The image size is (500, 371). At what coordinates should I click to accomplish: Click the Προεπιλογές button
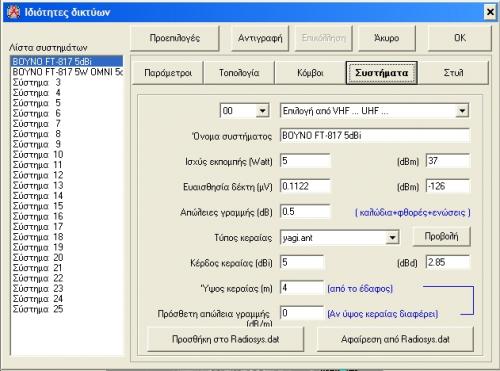tap(175, 38)
